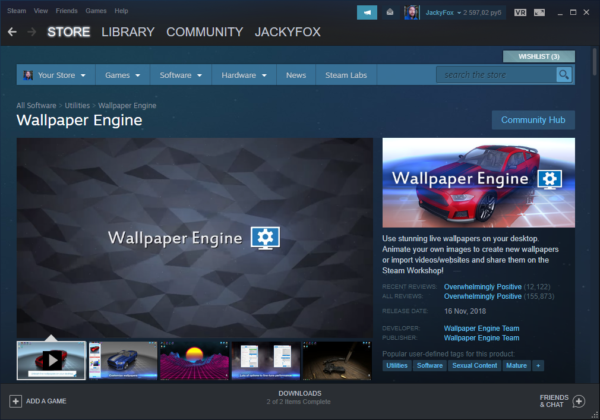The height and width of the screenshot is (420, 600).
Task: Select the Mature tag
Action: [x=516, y=366]
